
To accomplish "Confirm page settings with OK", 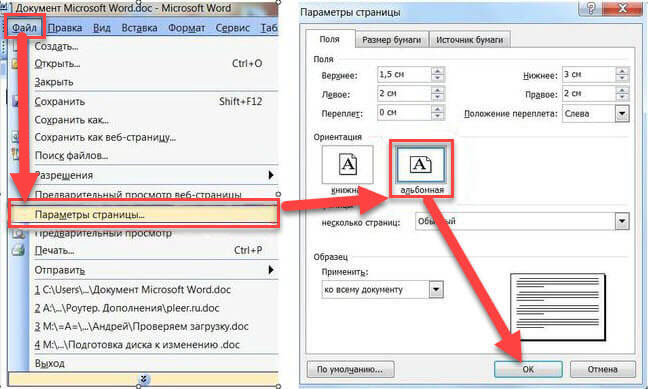I will point(528,369).
